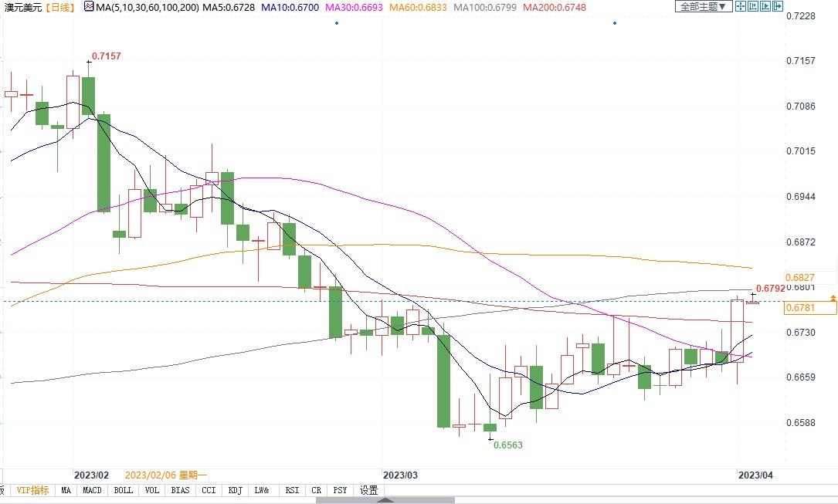Click the last toolbar icon in top-right corner
This screenshot has width=838, height=504.
779,6
